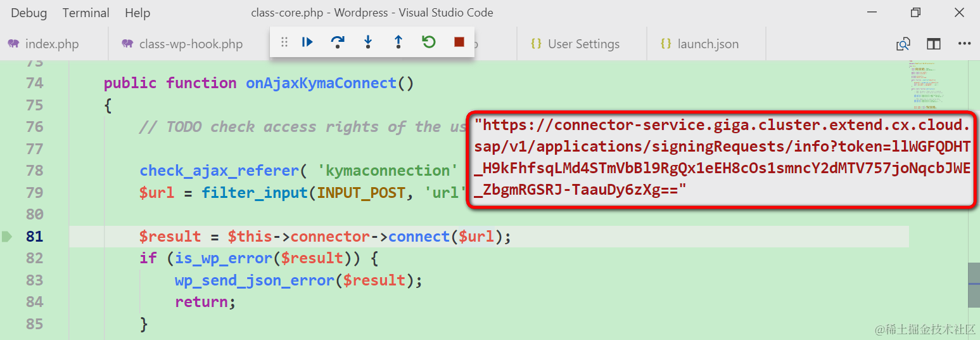980x340 pixels.
Task: Click the onAjaxKymaConnect function name
Action: click(x=321, y=83)
